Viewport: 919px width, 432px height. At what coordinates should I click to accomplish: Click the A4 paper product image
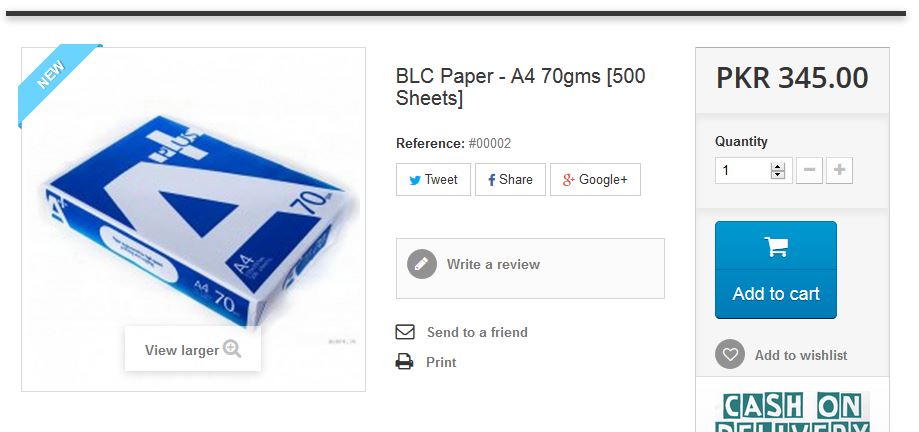(x=193, y=219)
